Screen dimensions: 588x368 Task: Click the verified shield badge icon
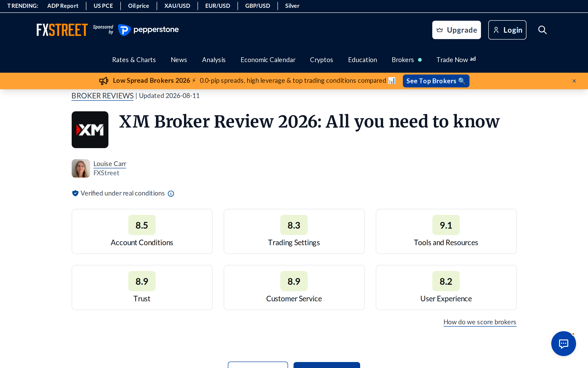pos(75,193)
